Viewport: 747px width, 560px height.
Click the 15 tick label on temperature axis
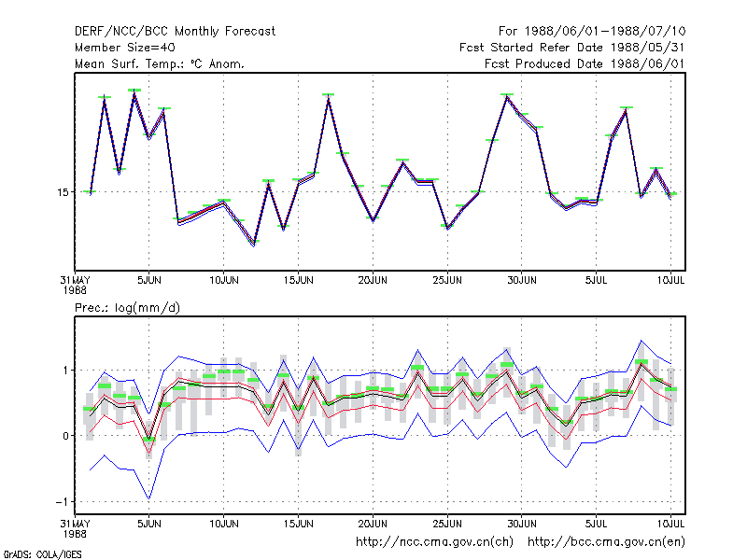[63, 192]
